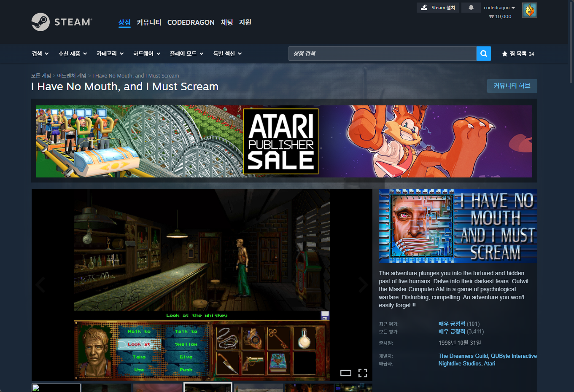Follow the 어드벤처 게임 breadcrumb link
This screenshot has height=392, width=574.
[72, 76]
